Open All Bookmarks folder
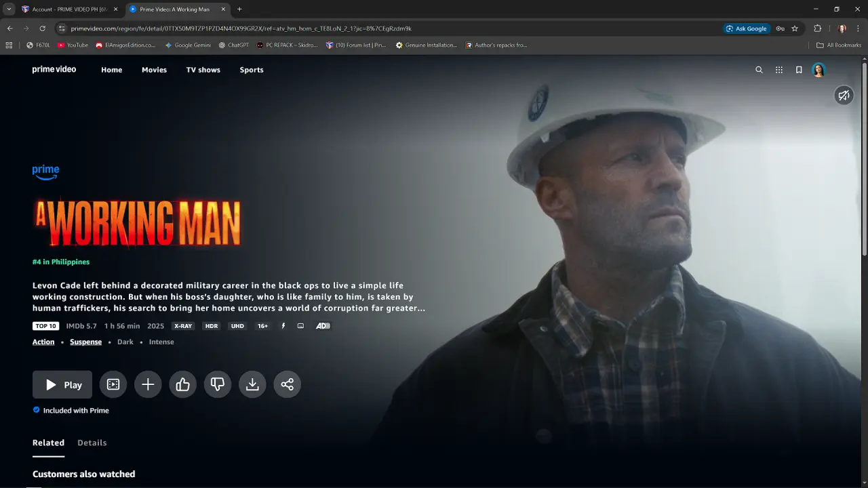 [x=839, y=45]
